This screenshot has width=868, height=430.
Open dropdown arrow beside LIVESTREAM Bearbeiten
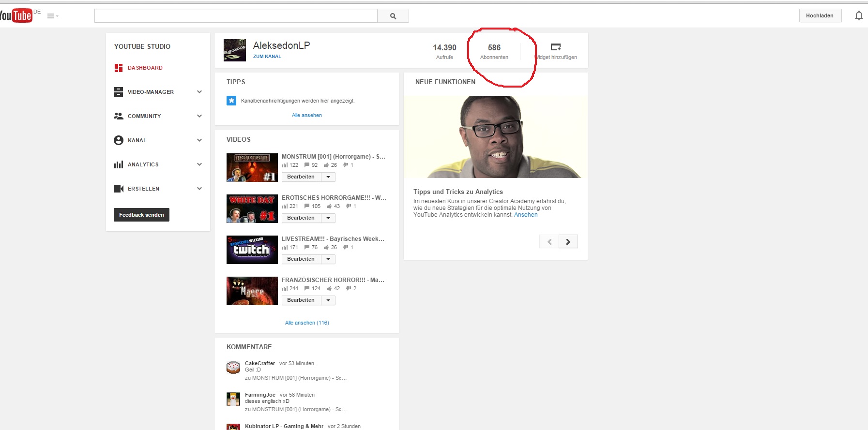pyautogui.click(x=328, y=259)
